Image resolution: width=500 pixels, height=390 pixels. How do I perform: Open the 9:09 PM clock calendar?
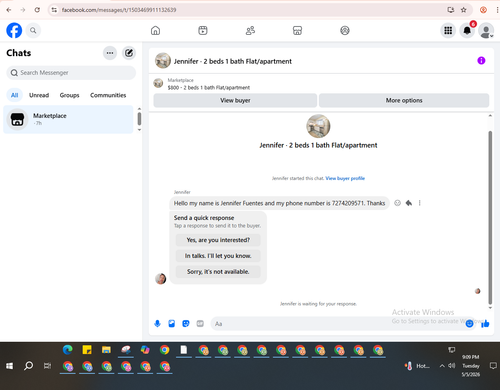(471, 366)
